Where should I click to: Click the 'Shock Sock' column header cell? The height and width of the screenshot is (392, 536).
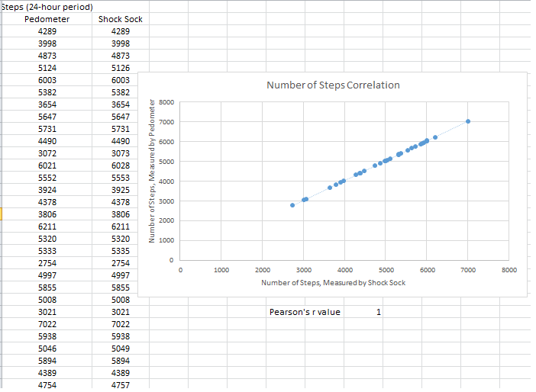[x=120, y=19]
